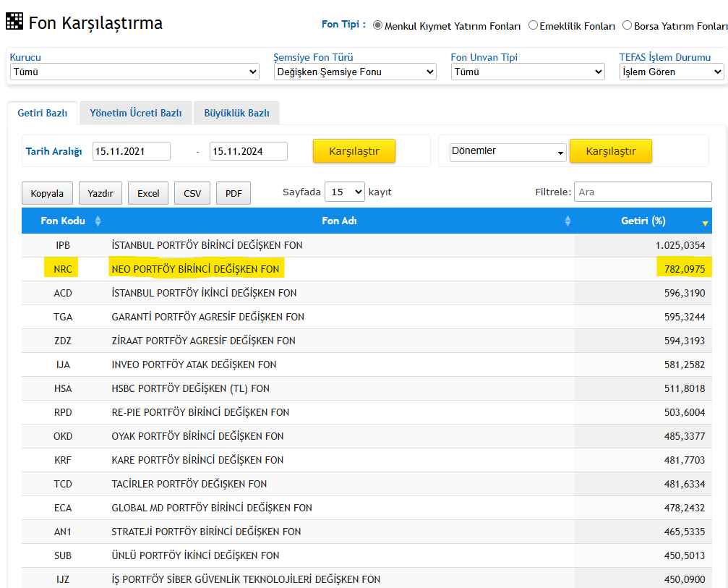Click fund code ECA
Screen dimensions: 728x588
coord(63,508)
